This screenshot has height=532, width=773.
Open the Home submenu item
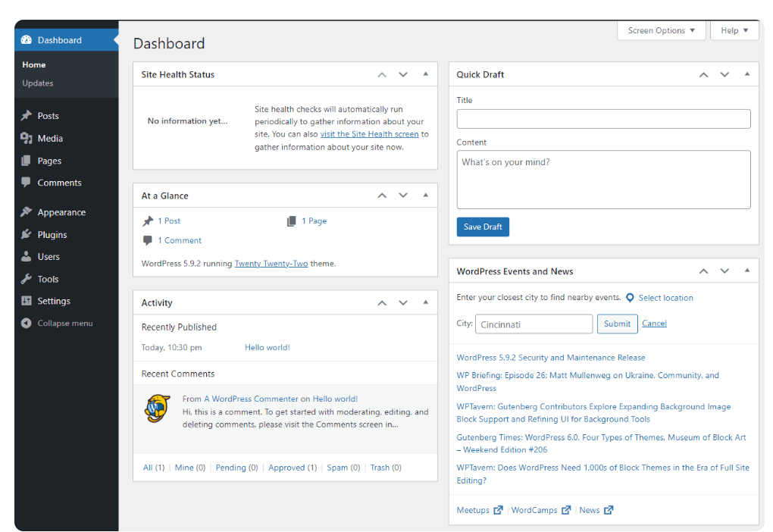click(x=33, y=64)
